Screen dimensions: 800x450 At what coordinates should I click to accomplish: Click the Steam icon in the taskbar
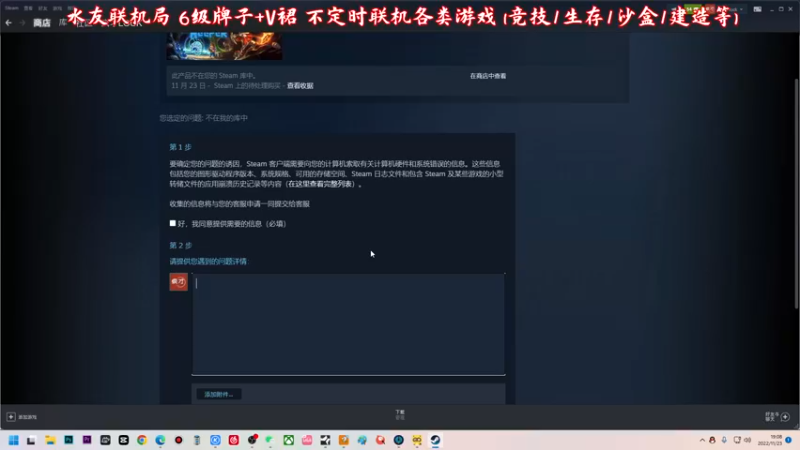coord(435,440)
